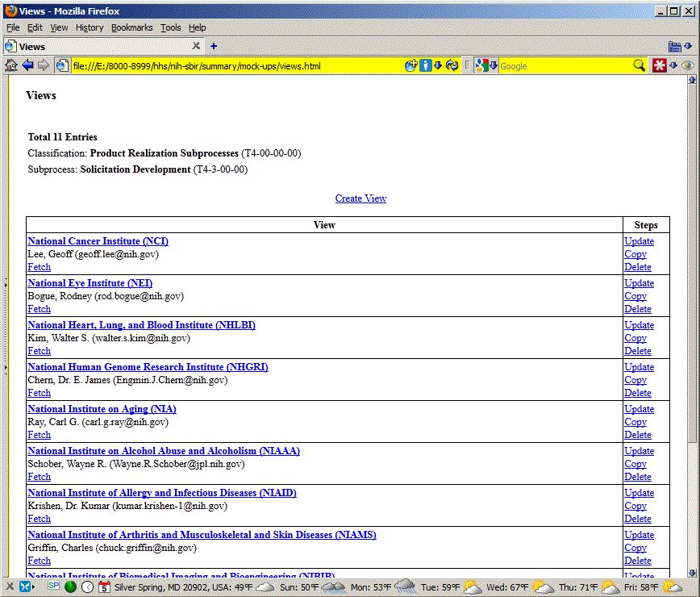This screenshot has width=700, height=597.
Task: Click the page icon beside the URL
Action: tap(61, 65)
